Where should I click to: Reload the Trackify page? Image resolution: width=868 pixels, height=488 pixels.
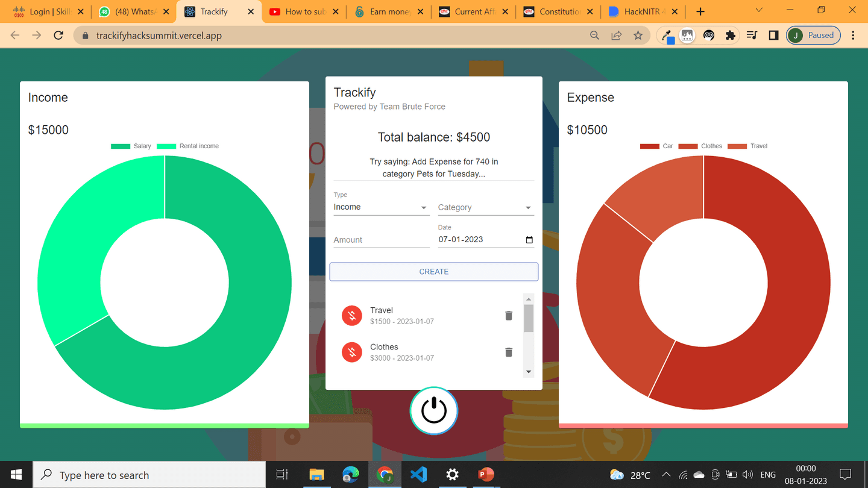[58, 36]
